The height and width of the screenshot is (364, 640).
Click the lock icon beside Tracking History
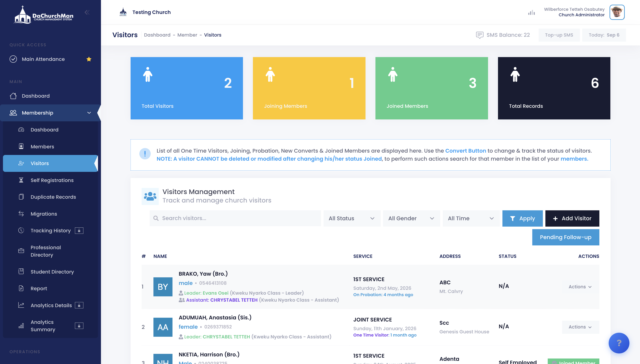(79, 230)
